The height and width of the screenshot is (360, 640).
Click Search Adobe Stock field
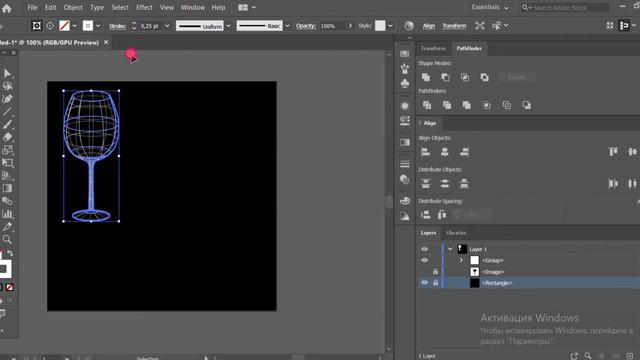(565, 7)
